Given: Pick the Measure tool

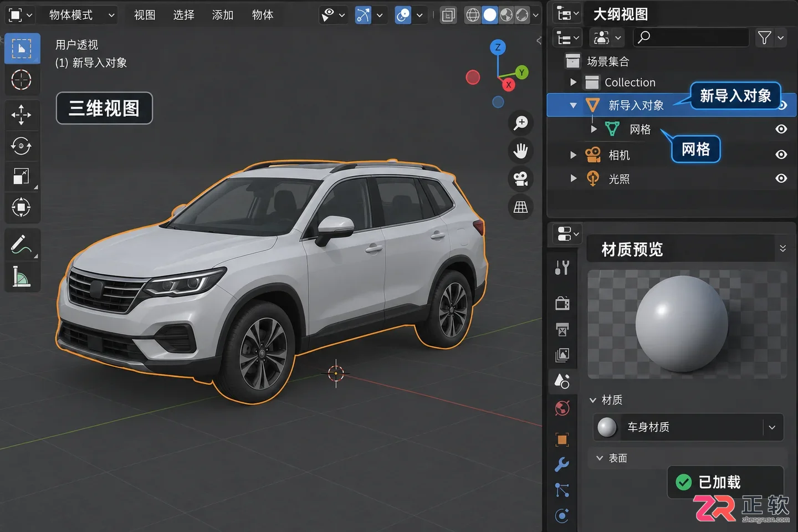Looking at the screenshot, I should tap(22, 276).
